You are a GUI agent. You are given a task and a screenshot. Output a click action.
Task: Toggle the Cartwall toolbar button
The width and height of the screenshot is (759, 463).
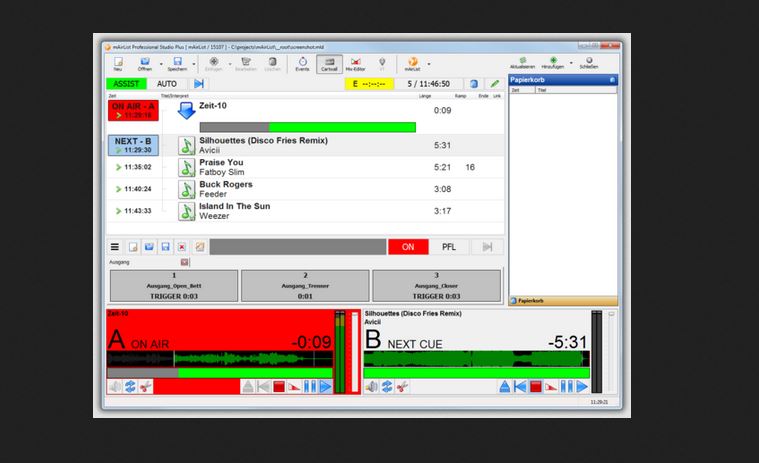coord(329,63)
